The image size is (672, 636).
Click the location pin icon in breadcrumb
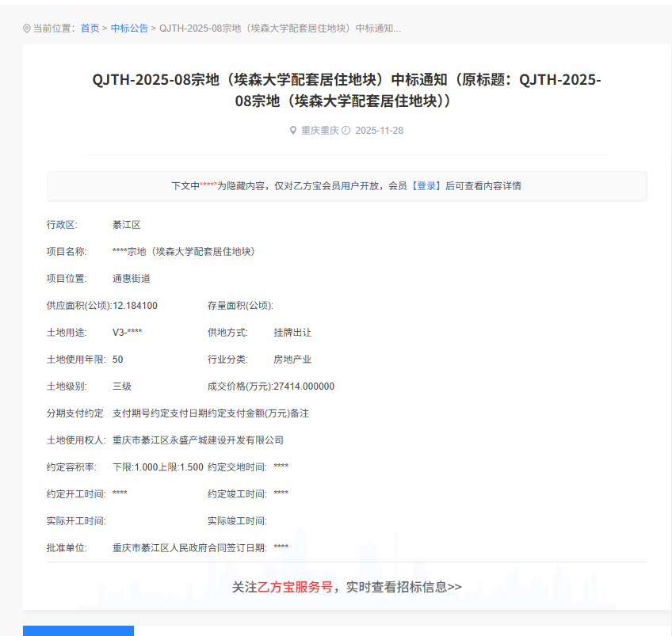(27, 29)
